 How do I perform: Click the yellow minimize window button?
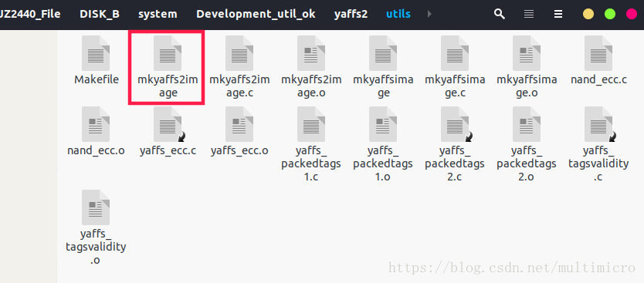click(588, 15)
